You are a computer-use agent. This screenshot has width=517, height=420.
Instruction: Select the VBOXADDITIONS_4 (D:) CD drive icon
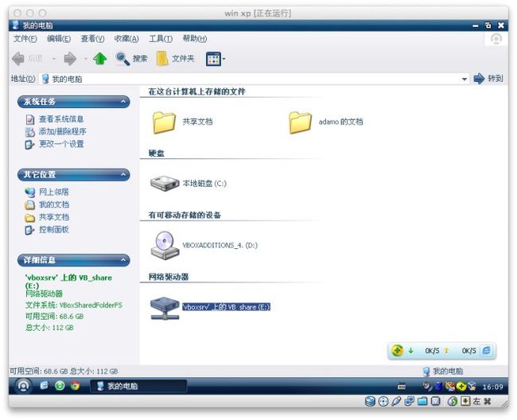pyautogui.click(x=165, y=245)
